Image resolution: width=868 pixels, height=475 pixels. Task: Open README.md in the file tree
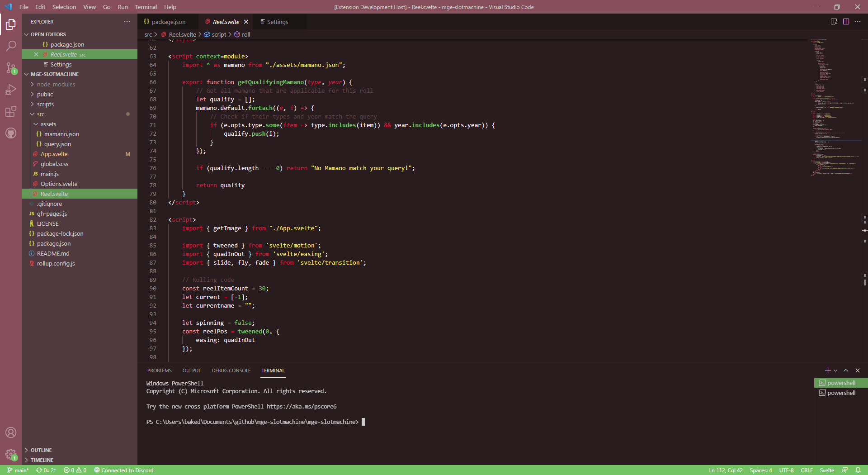point(80,253)
